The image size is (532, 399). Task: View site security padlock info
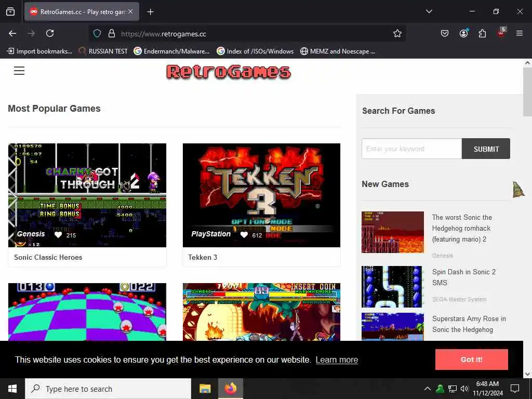[112, 34]
